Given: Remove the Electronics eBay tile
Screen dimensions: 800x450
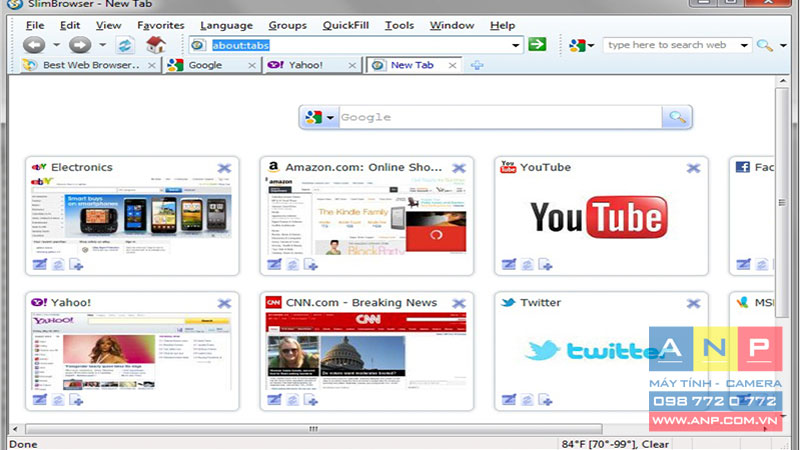Looking at the screenshot, I should pyautogui.click(x=224, y=168).
